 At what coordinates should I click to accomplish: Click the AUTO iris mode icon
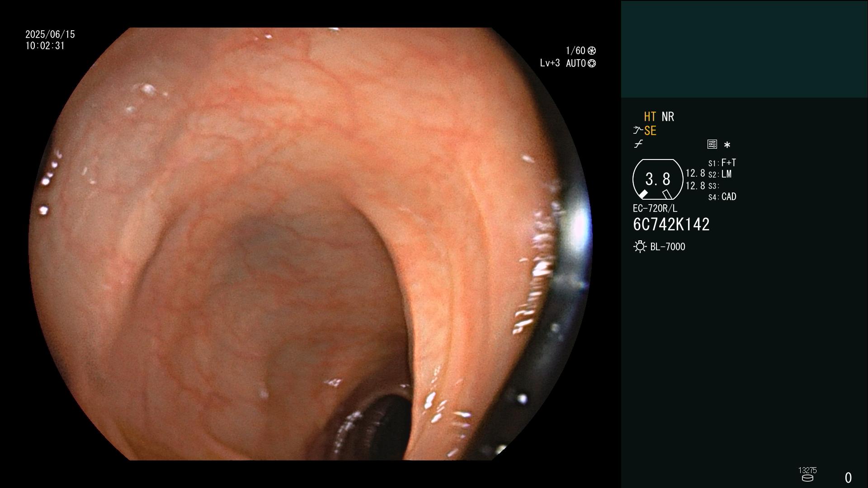tap(592, 63)
